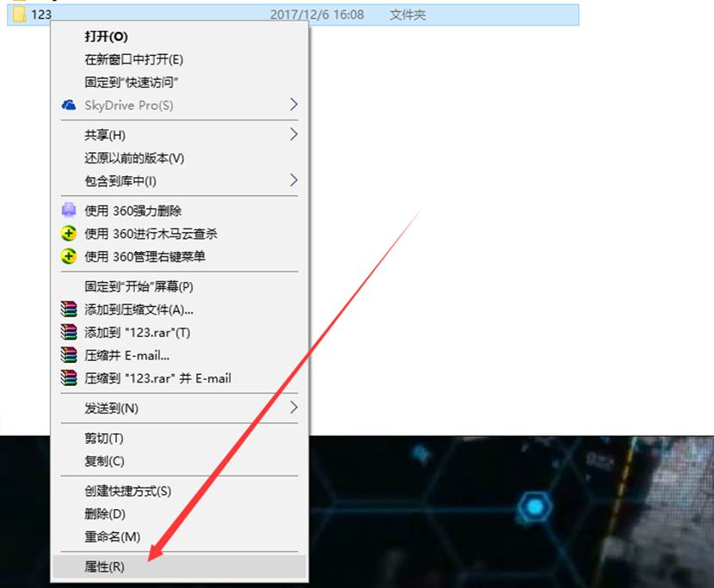Expand the 发送到(N) submenu

click(296, 408)
